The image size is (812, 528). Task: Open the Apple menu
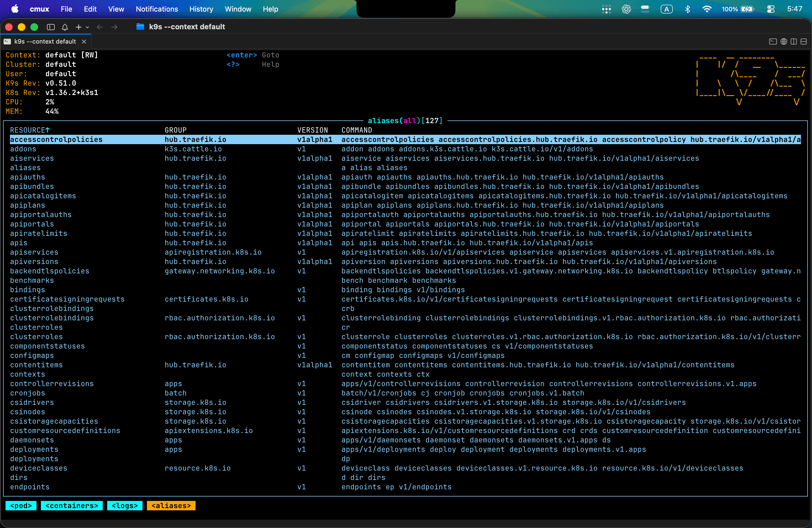[x=15, y=9]
